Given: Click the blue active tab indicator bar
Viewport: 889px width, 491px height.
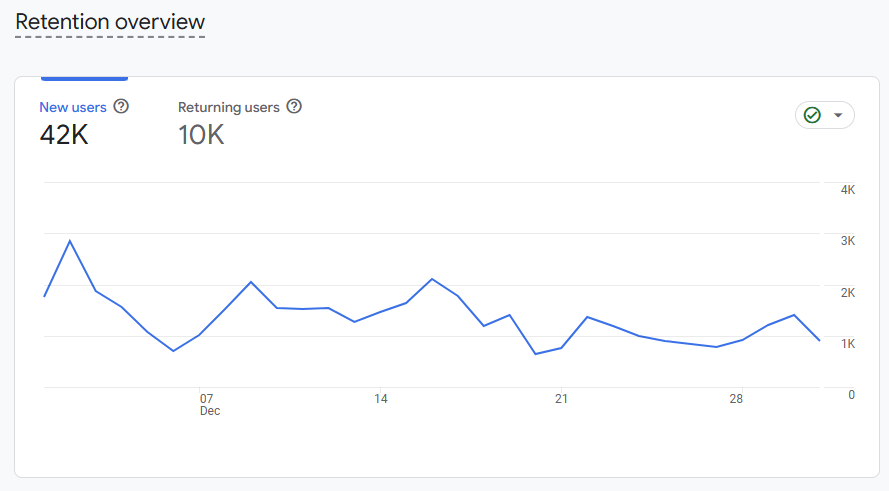Looking at the screenshot, I should click(84, 77).
